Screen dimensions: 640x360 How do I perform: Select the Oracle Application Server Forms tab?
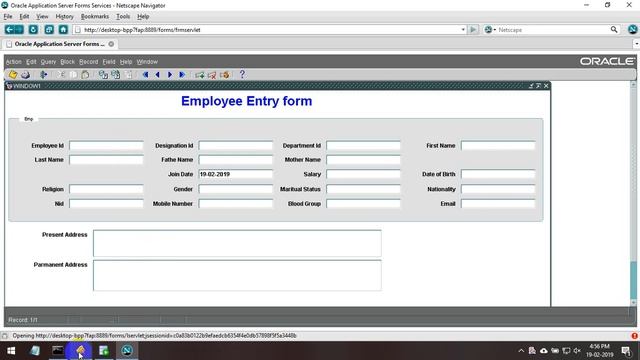tap(60, 44)
